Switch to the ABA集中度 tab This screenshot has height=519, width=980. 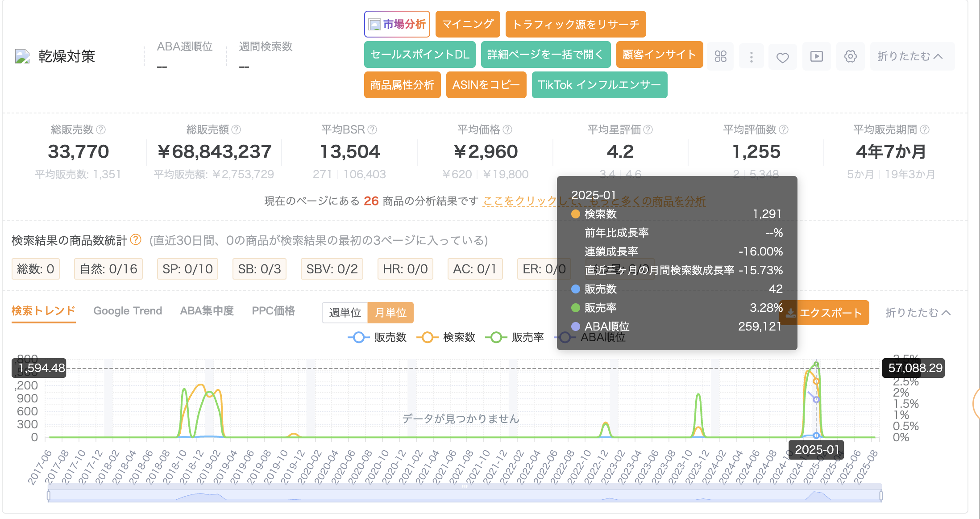tap(207, 311)
